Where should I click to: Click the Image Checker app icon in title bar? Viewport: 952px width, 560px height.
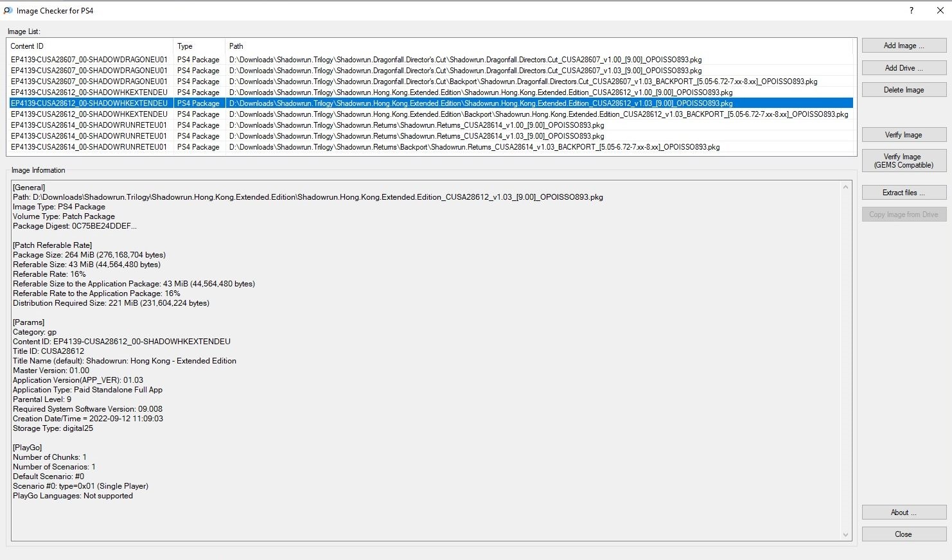(x=8, y=10)
